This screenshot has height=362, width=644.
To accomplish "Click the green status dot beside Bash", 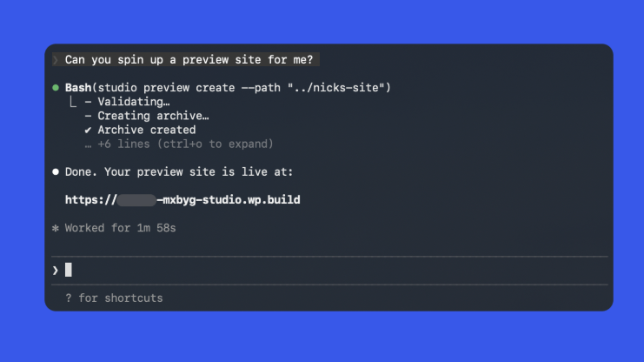I will tap(56, 88).
